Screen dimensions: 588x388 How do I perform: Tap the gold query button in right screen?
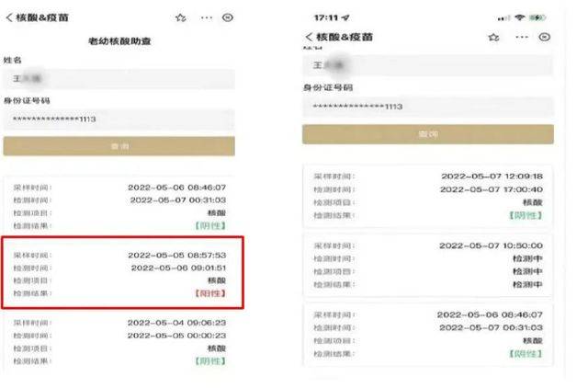pyautogui.click(x=428, y=134)
